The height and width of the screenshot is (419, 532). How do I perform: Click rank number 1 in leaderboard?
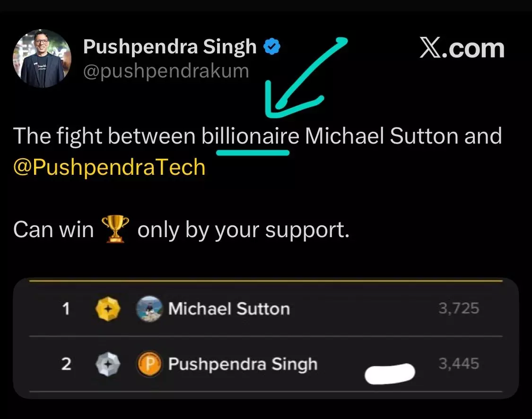click(66, 309)
